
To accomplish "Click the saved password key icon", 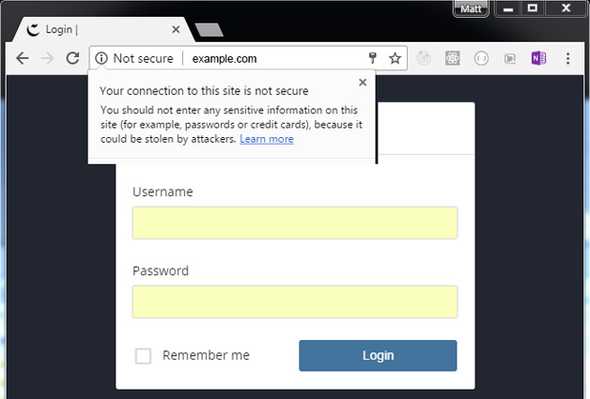I will [373, 58].
